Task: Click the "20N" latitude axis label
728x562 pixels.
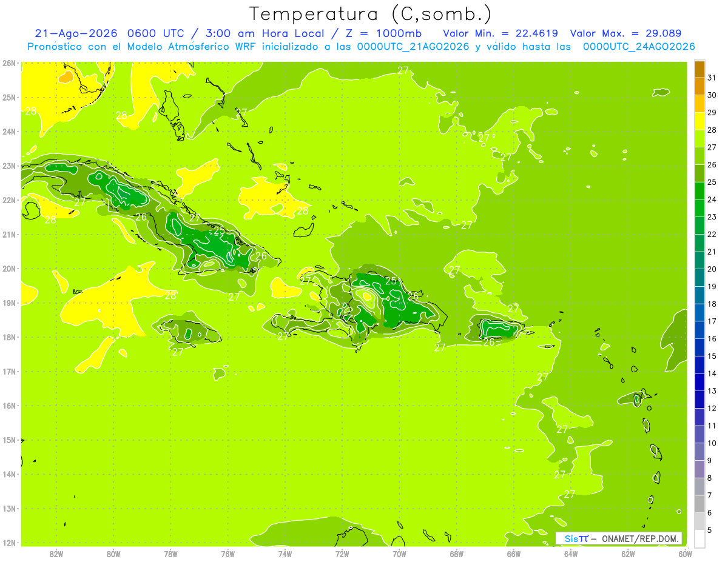Action: (x=9, y=269)
